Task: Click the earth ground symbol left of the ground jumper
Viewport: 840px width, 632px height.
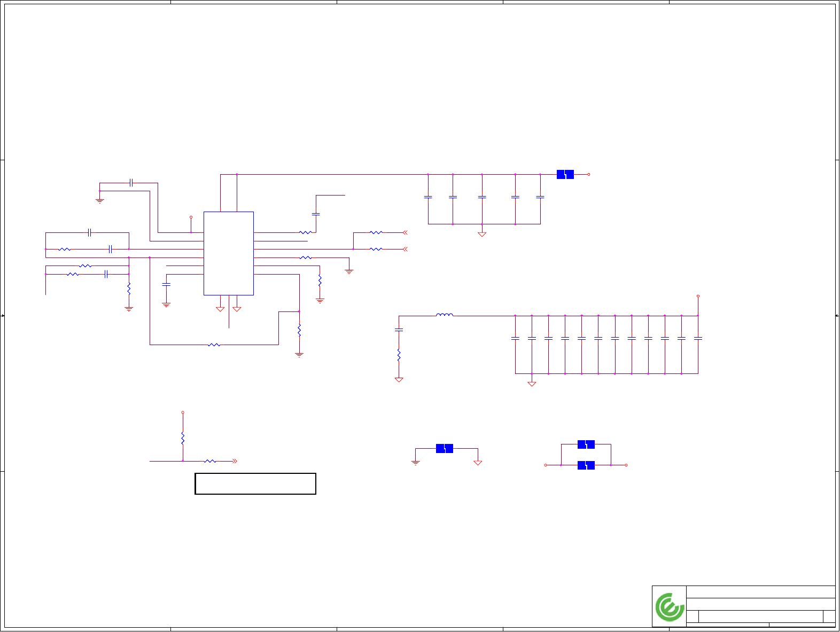Action: tap(415, 463)
